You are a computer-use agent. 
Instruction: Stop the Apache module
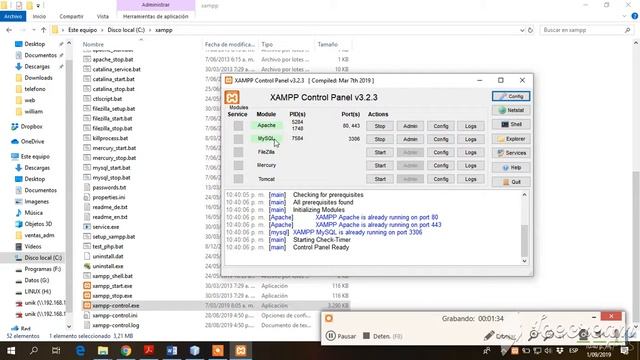(x=380, y=126)
